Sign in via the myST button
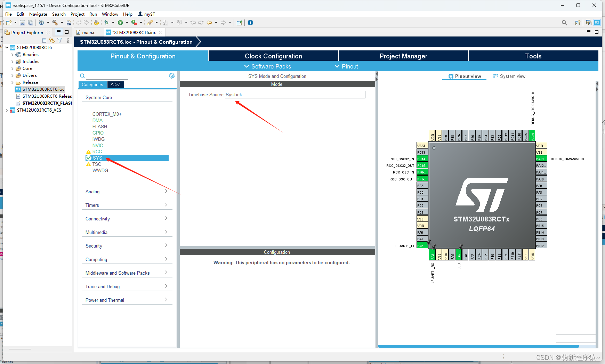605x364 pixels. (146, 14)
